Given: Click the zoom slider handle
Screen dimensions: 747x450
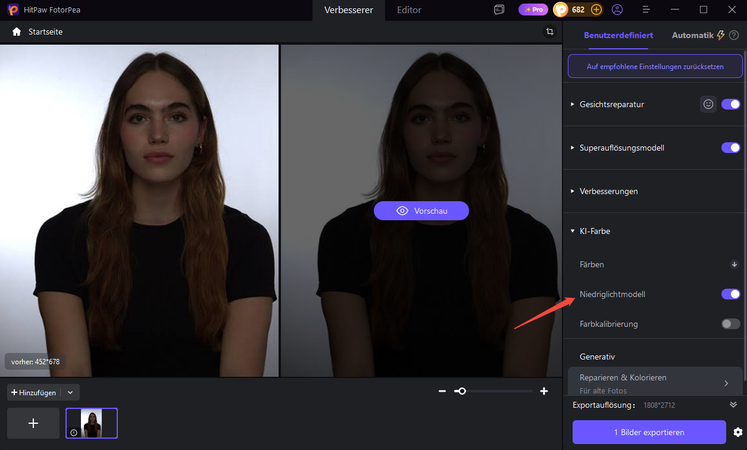Looking at the screenshot, I should tap(462, 391).
